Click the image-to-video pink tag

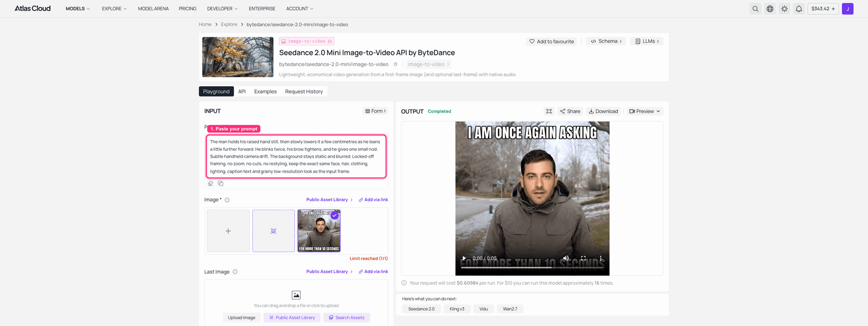tap(306, 41)
